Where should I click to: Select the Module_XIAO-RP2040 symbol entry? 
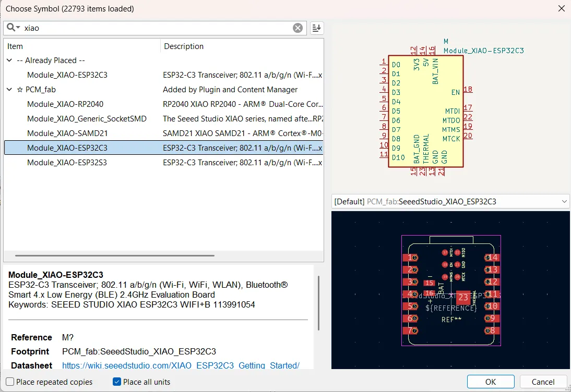coord(68,104)
